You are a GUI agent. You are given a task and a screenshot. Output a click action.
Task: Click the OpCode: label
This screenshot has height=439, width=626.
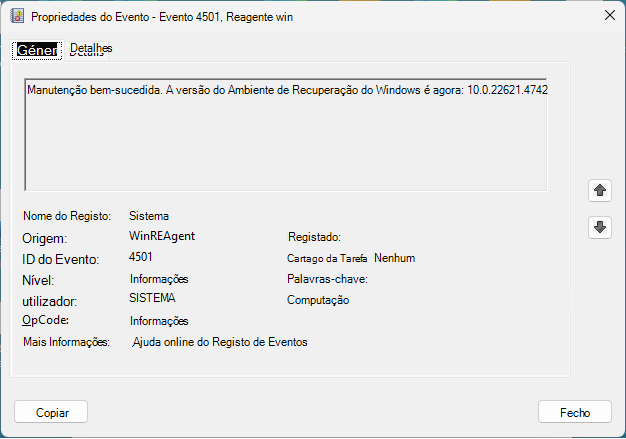(x=45, y=320)
